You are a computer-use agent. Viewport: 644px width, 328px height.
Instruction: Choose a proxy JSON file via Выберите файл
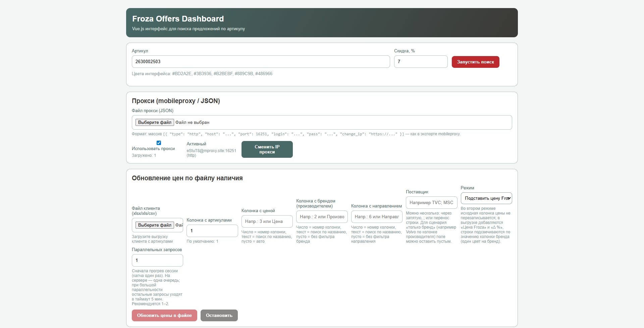point(155,123)
